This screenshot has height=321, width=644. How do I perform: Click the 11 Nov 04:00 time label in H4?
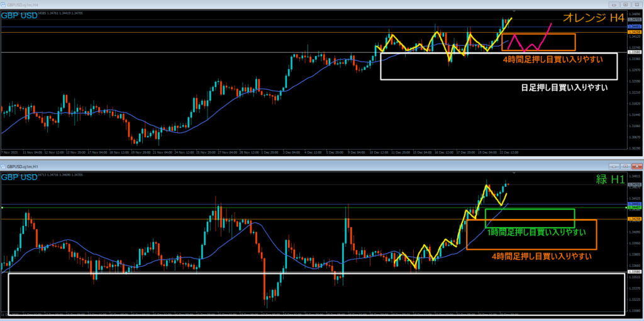[34, 152]
